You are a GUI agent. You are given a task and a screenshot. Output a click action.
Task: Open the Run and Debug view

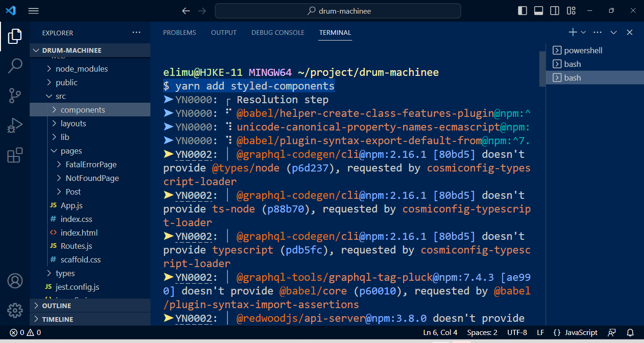point(15,125)
